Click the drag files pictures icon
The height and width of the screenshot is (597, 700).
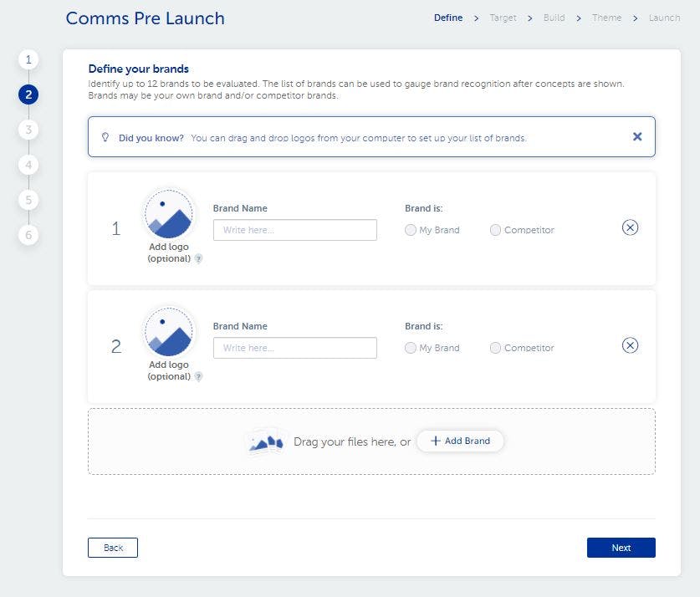point(267,441)
